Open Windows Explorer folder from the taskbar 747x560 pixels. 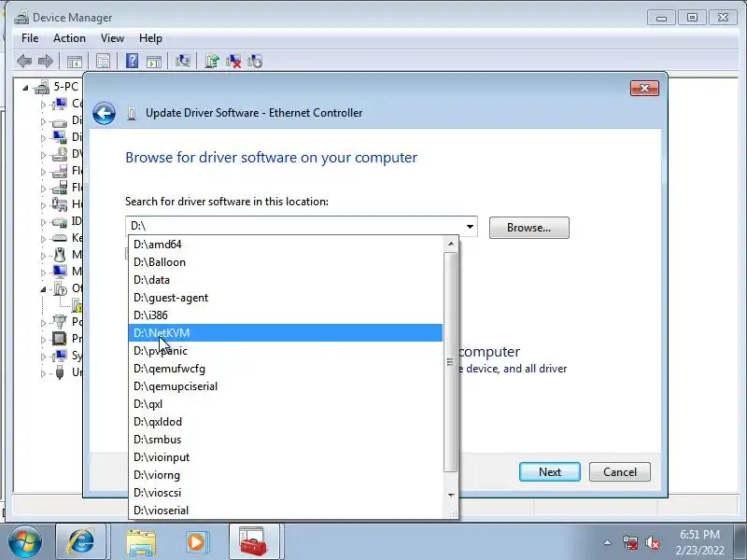click(x=141, y=542)
